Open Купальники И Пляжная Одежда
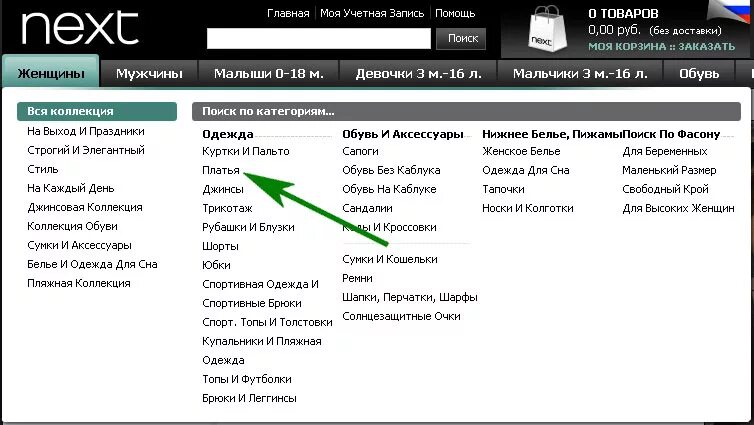 click(262, 350)
